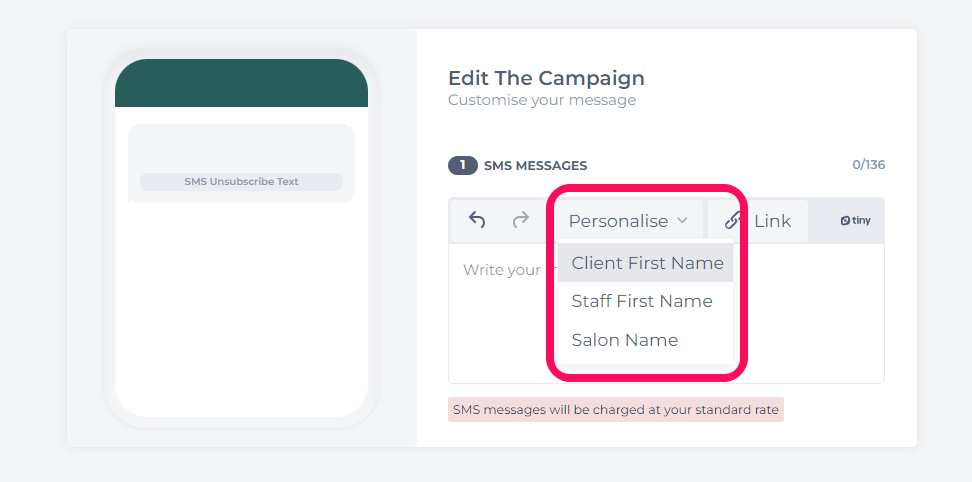
Task: Click the chain link icon
Action: click(733, 220)
